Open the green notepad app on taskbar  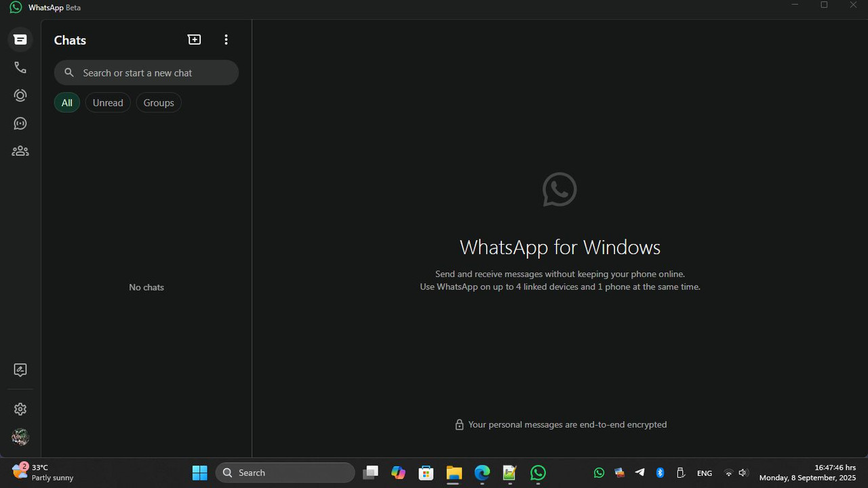coord(510,472)
